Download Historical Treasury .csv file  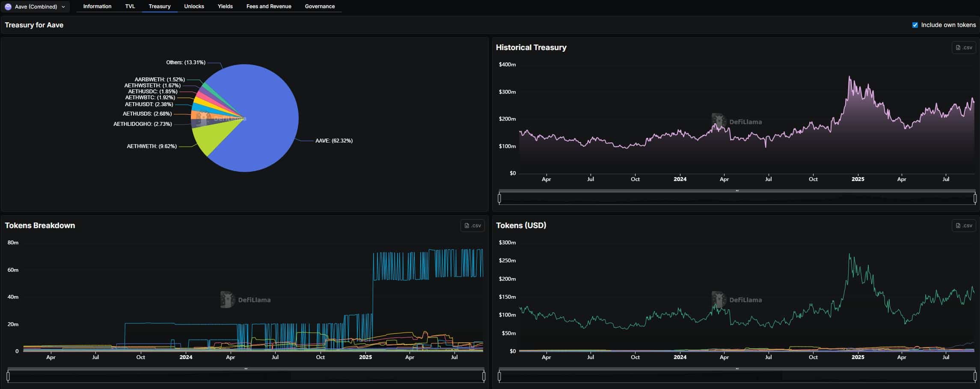click(963, 48)
